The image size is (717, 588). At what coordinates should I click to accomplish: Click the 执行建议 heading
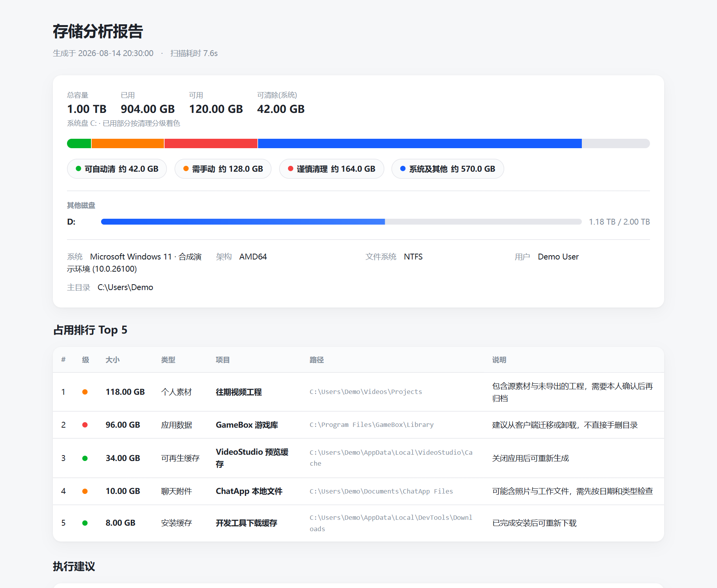pyautogui.click(x=74, y=566)
